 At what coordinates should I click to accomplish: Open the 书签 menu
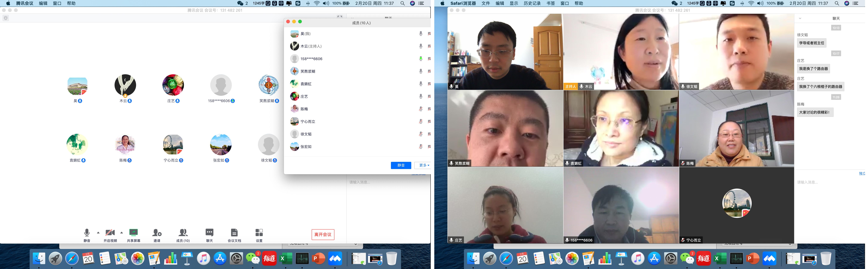tap(551, 3)
